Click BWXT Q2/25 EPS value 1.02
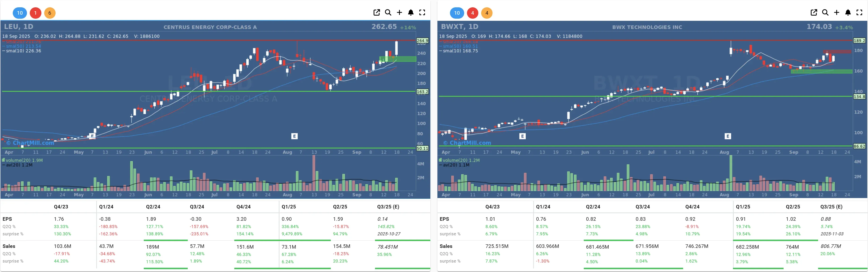This screenshot has height=272, width=868. (791, 219)
